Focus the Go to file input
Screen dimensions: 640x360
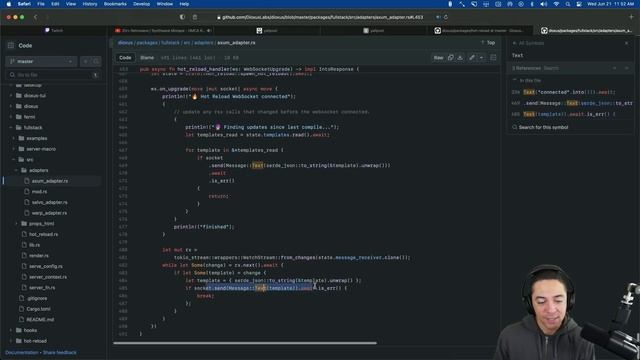pyautogui.click(x=53, y=75)
